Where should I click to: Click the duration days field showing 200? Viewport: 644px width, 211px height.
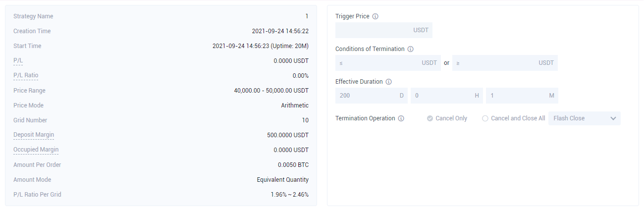372,96
